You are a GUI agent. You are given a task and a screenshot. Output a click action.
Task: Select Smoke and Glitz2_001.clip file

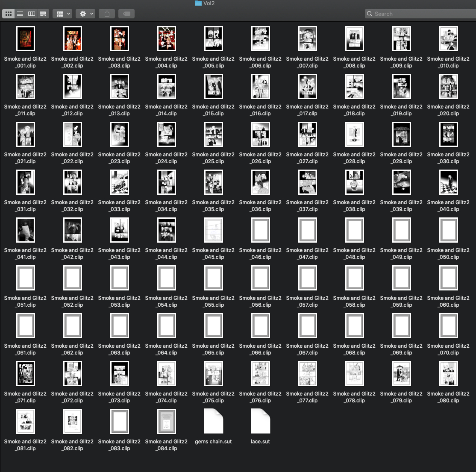tap(26, 39)
